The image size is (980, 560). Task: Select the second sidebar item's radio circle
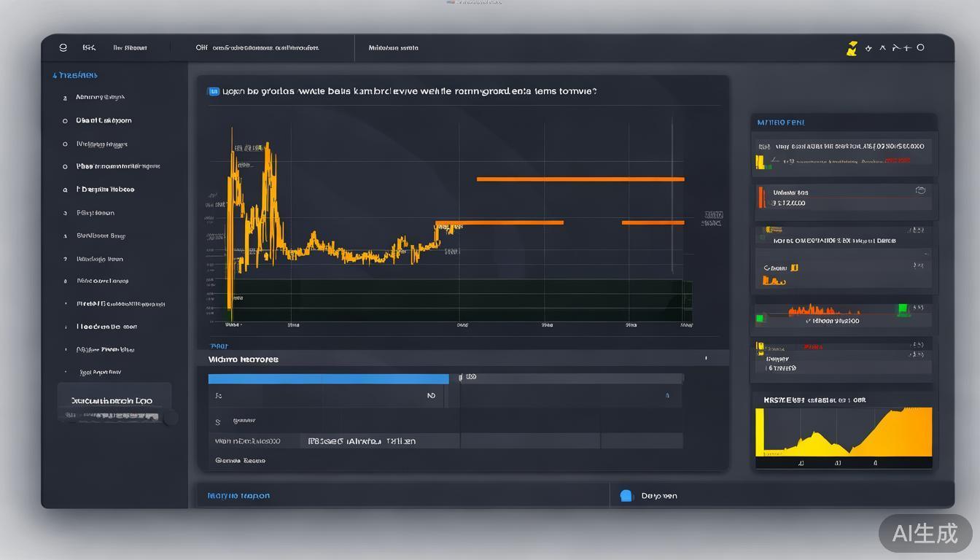(65, 121)
